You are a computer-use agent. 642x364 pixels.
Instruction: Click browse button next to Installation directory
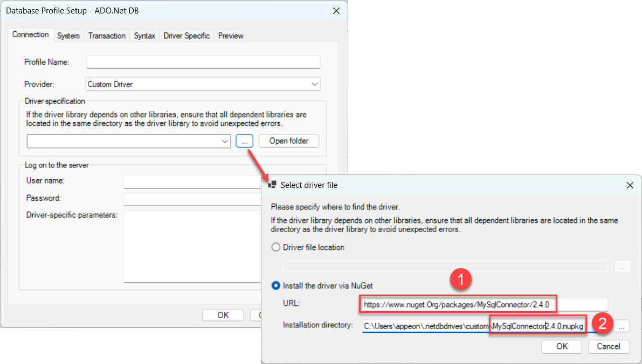[x=622, y=326]
